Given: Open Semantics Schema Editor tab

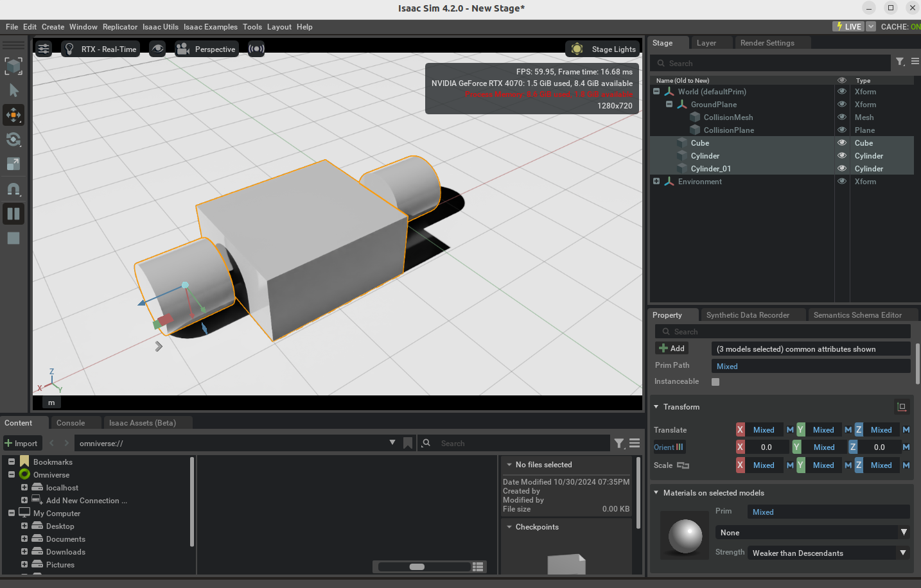Looking at the screenshot, I should coord(857,315).
